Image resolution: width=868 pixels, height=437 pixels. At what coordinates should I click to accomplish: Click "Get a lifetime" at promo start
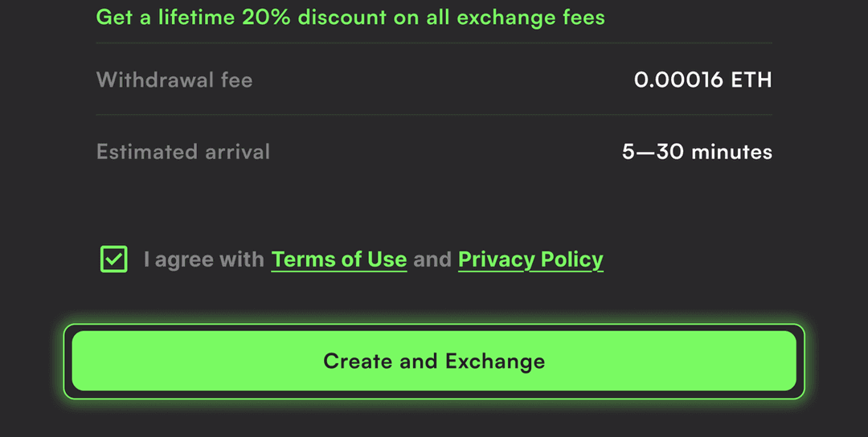tap(166, 17)
